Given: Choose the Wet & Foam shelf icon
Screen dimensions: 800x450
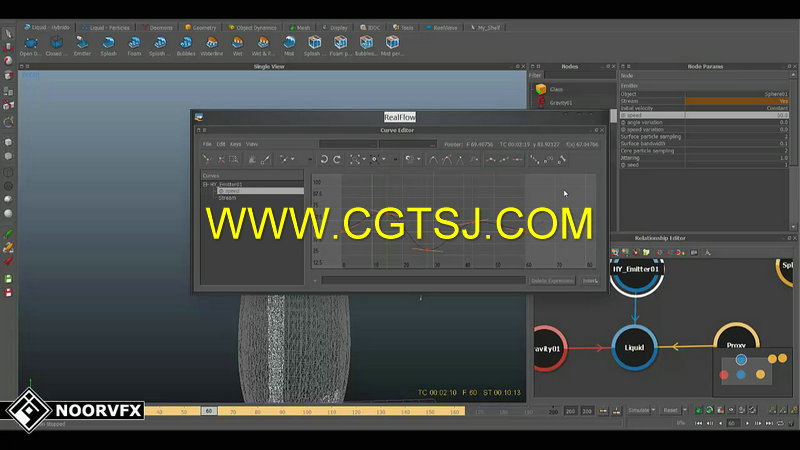Looking at the screenshot, I should tap(263, 43).
